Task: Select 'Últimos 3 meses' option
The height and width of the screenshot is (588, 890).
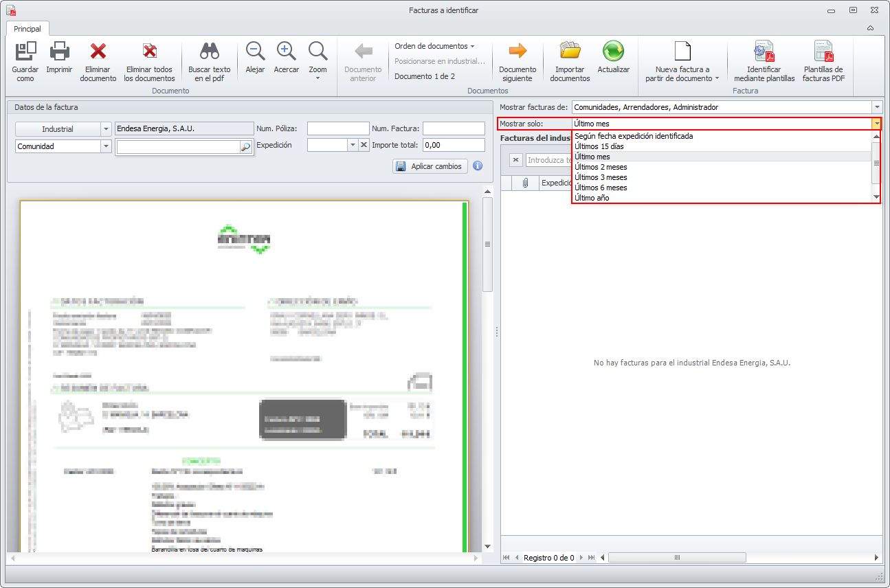Action: (x=722, y=177)
